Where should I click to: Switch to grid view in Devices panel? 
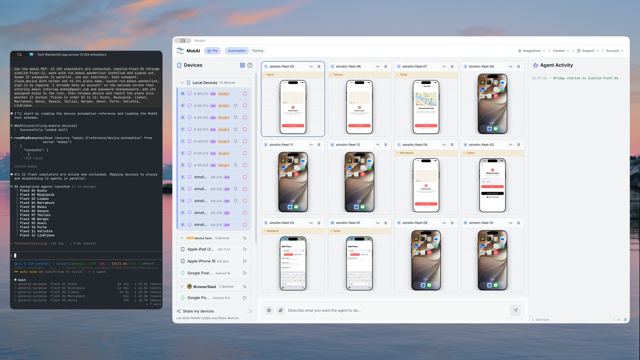coord(242,65)
